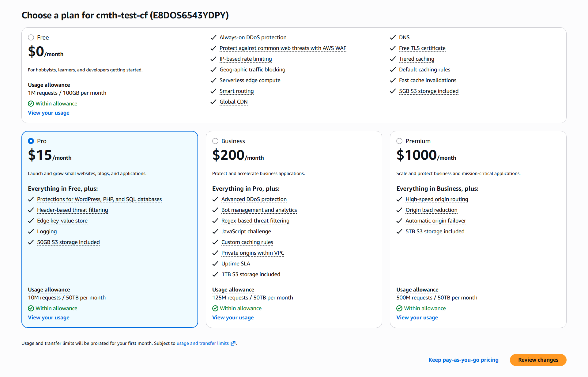Open View your usage in Free plan
The height and width of the screenshot is (377, 588).
click(x=49, y=113)
